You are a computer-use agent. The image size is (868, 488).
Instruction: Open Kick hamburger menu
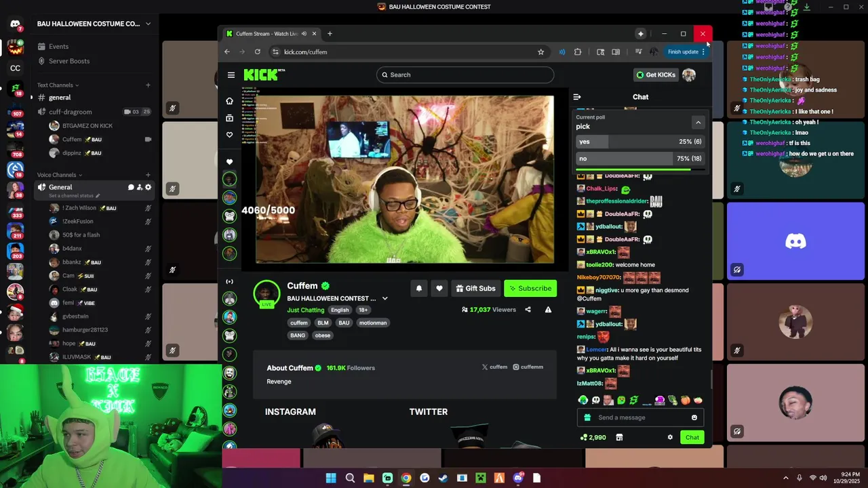231,75
